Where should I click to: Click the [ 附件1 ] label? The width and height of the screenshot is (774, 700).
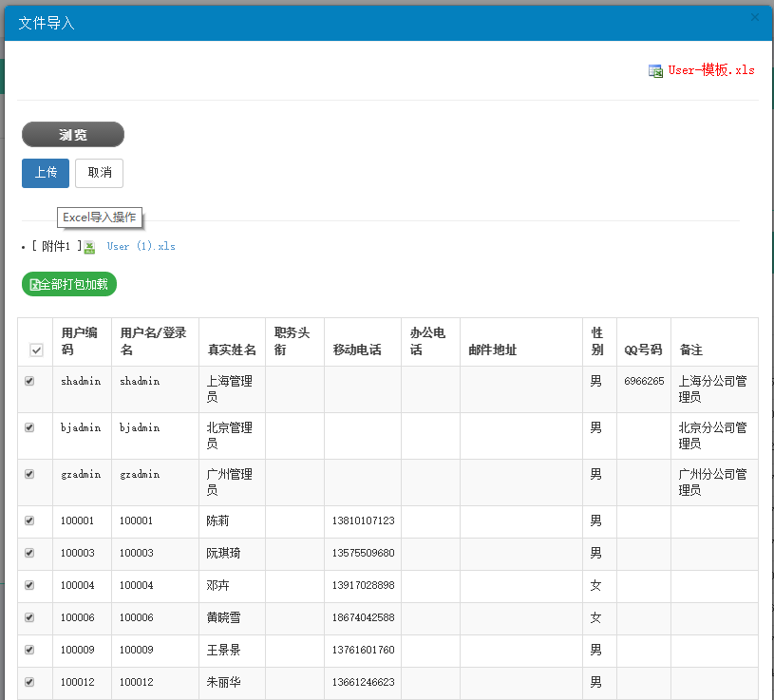57,246
